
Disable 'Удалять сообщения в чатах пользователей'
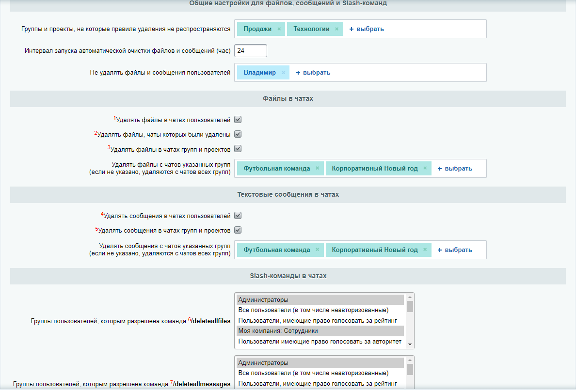tap(238, 216)
